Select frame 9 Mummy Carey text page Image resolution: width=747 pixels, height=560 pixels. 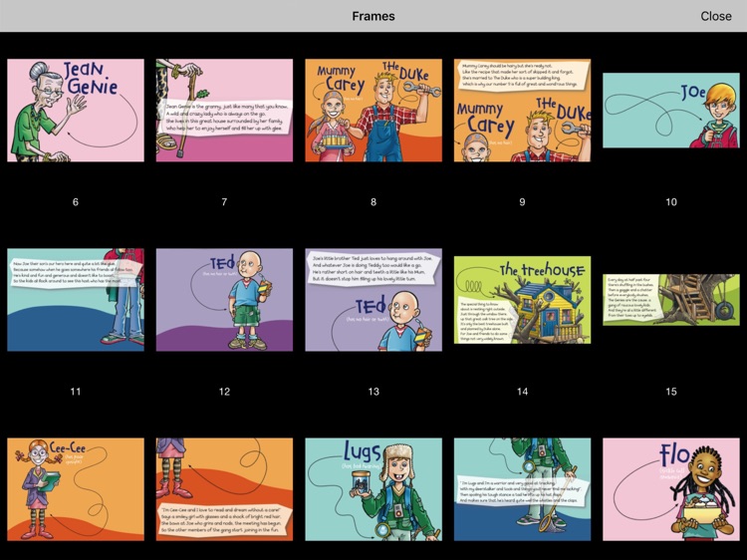point(522,110)
